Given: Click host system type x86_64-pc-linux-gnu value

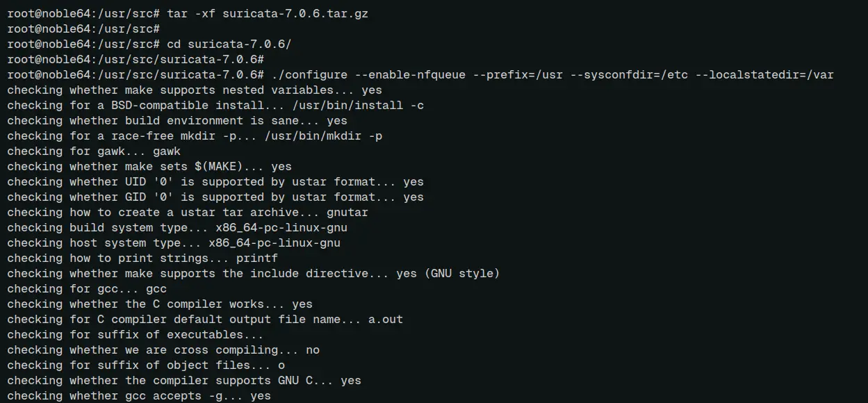Looking at the screenshot, I should point(275,243).
